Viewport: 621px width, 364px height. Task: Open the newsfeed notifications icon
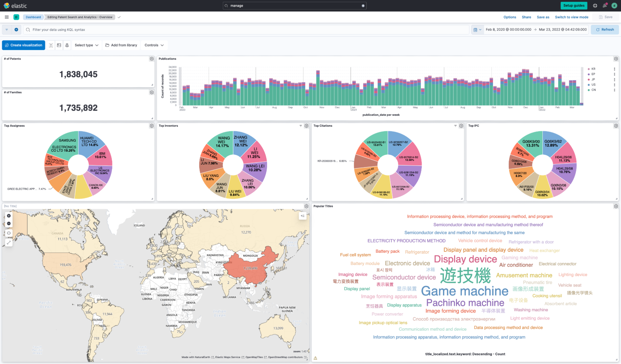point(605,6)
